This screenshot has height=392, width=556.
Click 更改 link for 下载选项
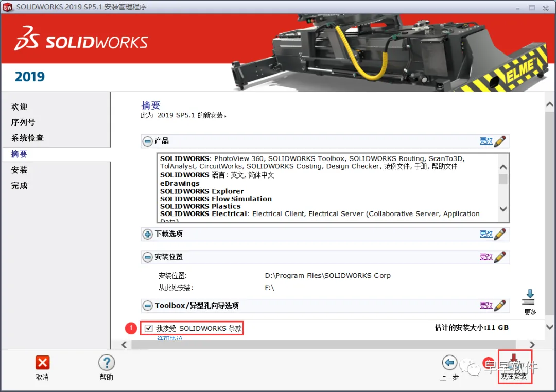(486, 234)
